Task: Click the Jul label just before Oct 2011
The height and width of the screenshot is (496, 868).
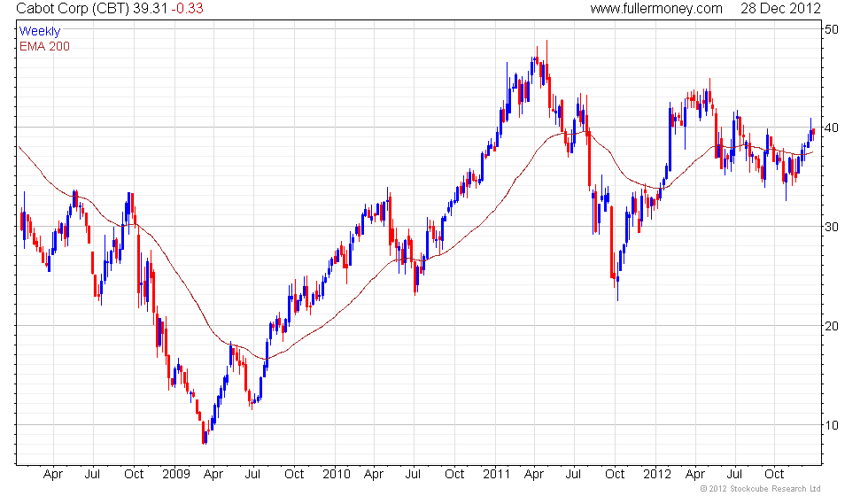Action: 574,475
